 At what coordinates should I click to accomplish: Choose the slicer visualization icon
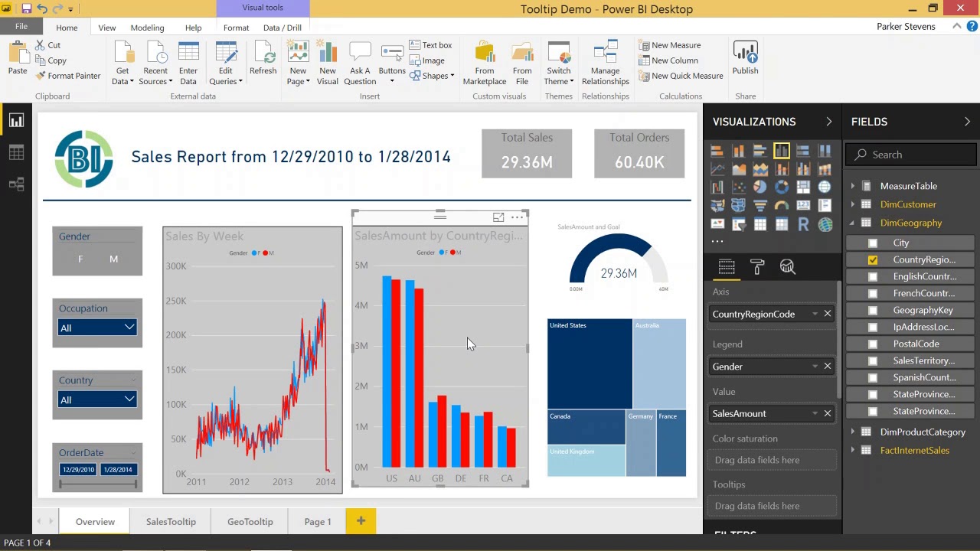tap(739, 224)
